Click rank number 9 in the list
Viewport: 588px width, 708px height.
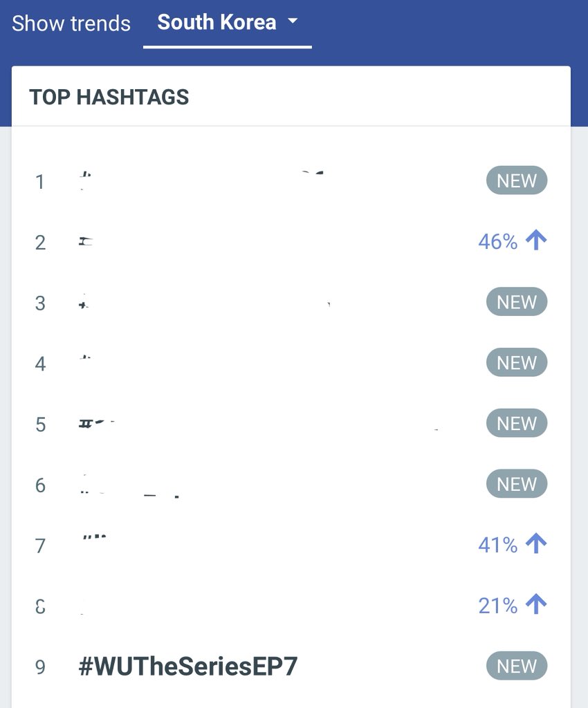pos(40,667)
